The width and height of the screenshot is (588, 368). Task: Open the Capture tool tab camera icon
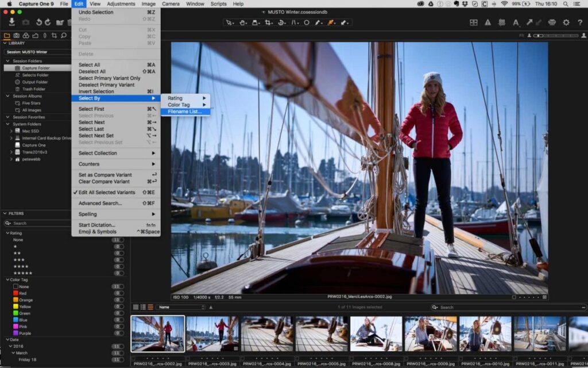(17, 36)
